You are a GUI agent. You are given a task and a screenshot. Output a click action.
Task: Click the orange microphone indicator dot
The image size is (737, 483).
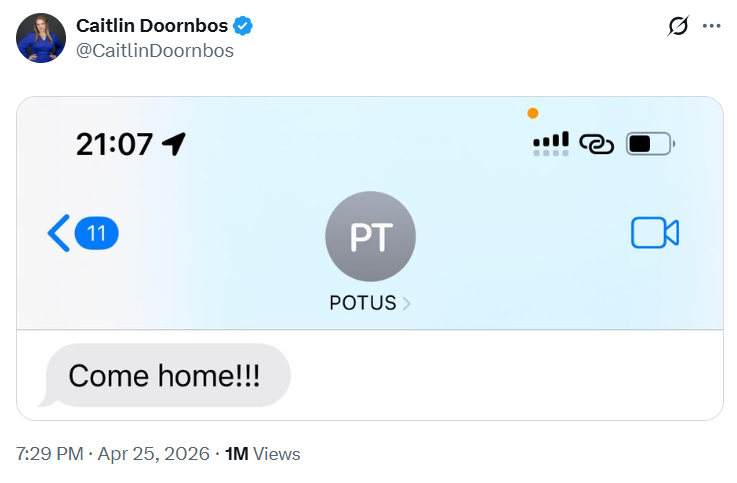[533, 113]
